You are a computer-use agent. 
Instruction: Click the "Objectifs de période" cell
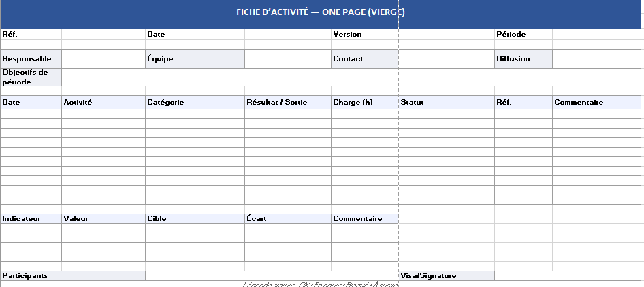click(31, 77)
